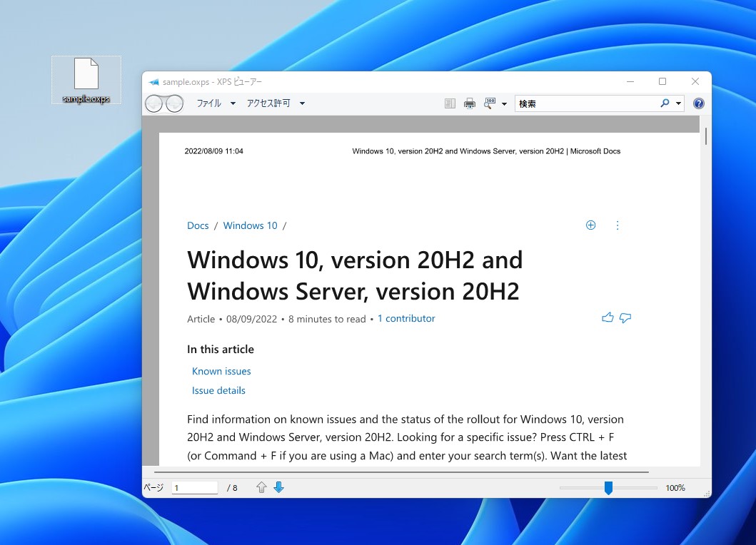Open the more options three-dot icon on the page
This screenshot has width=756, height=545.
point(618,225)
